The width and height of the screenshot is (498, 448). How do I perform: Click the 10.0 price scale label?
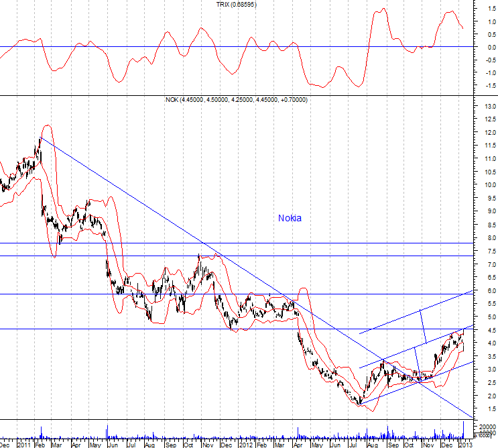(491, 185)
